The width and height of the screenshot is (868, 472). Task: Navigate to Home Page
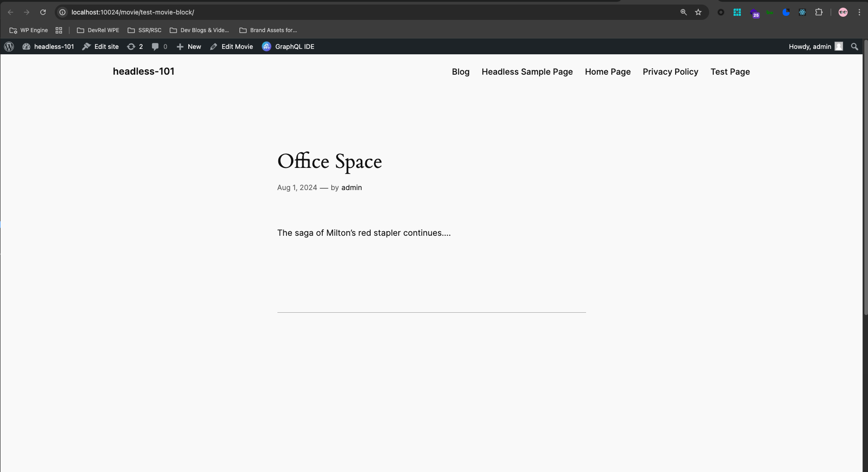coord(608,72)
